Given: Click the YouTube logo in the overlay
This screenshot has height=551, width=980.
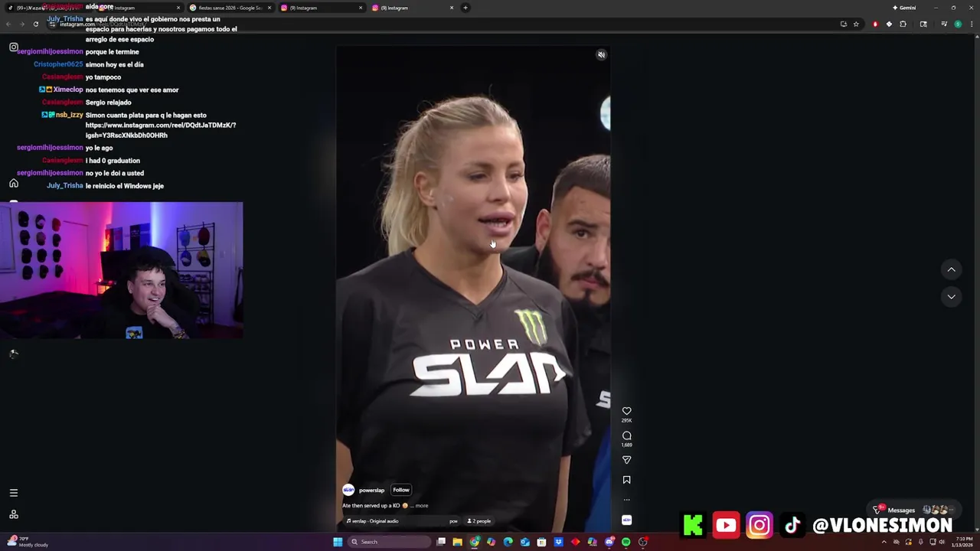Looking at the screenshot, I should tap(726, 525).
